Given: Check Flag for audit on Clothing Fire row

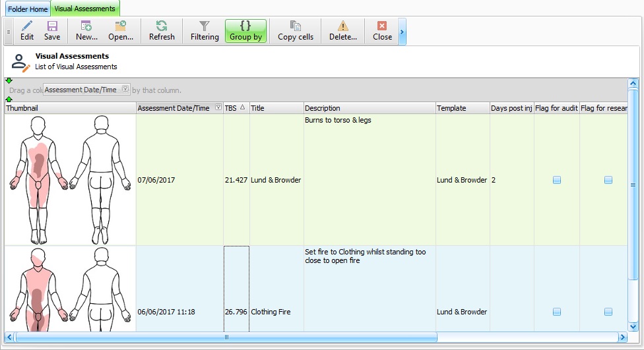Looking at the screenshot, I should click(x=557, y=312).
